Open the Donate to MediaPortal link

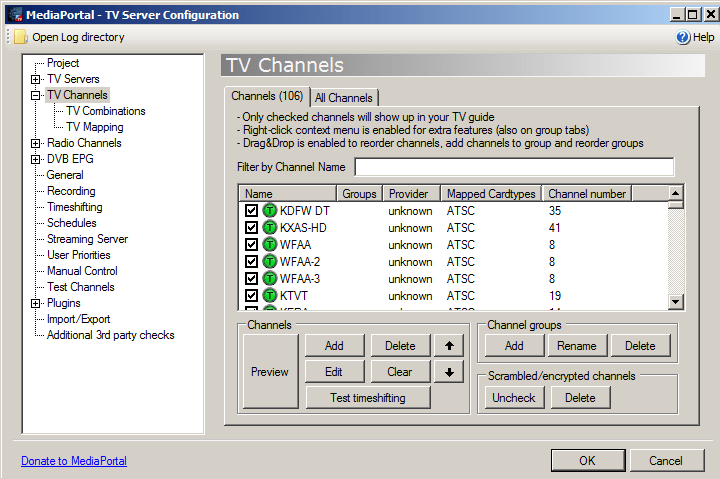pos(74,461)
